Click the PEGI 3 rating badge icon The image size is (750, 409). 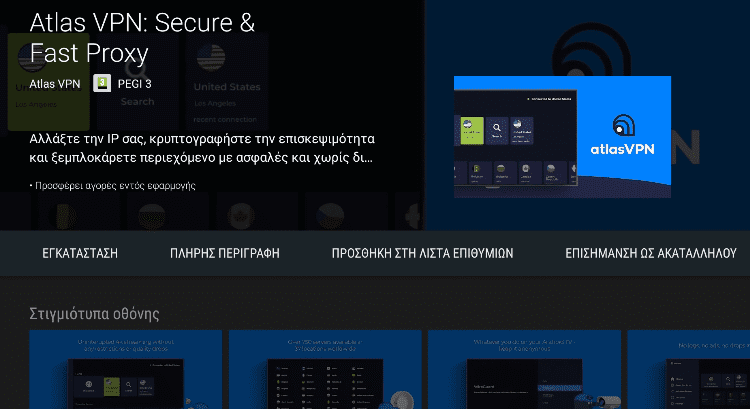coord(102,83)
